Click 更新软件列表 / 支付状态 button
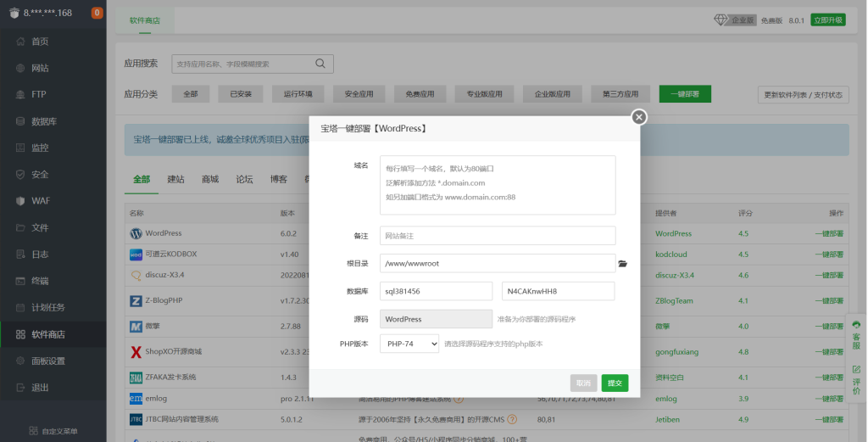Screen dimensions: 868x442 pyautogui.click(x=803, y=94)
